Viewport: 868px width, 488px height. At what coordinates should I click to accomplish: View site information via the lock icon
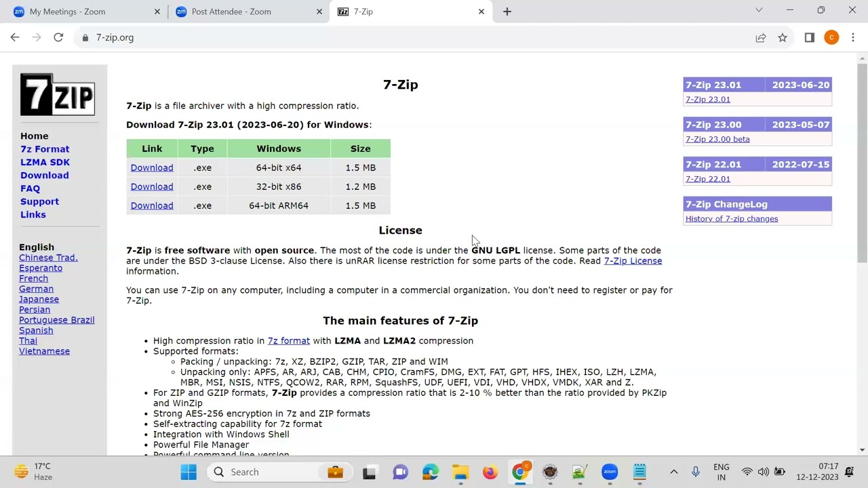click(85, 38)
